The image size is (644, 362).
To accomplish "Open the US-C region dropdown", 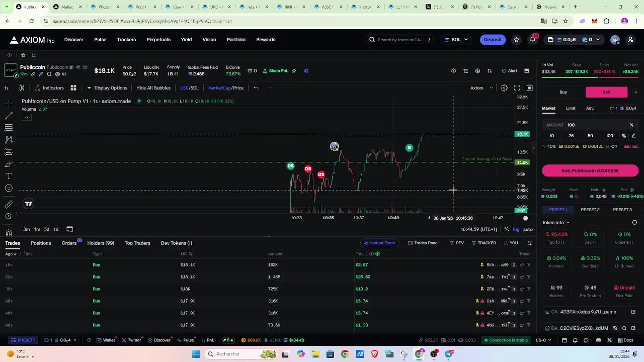I will tap(543, 340).
